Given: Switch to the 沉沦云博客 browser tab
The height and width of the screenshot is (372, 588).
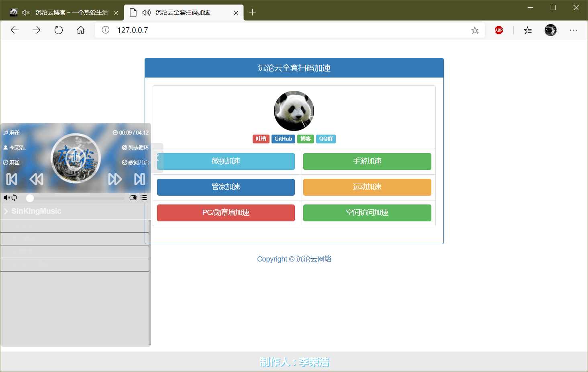Looking at the screenshot, I should pos(68,12).
